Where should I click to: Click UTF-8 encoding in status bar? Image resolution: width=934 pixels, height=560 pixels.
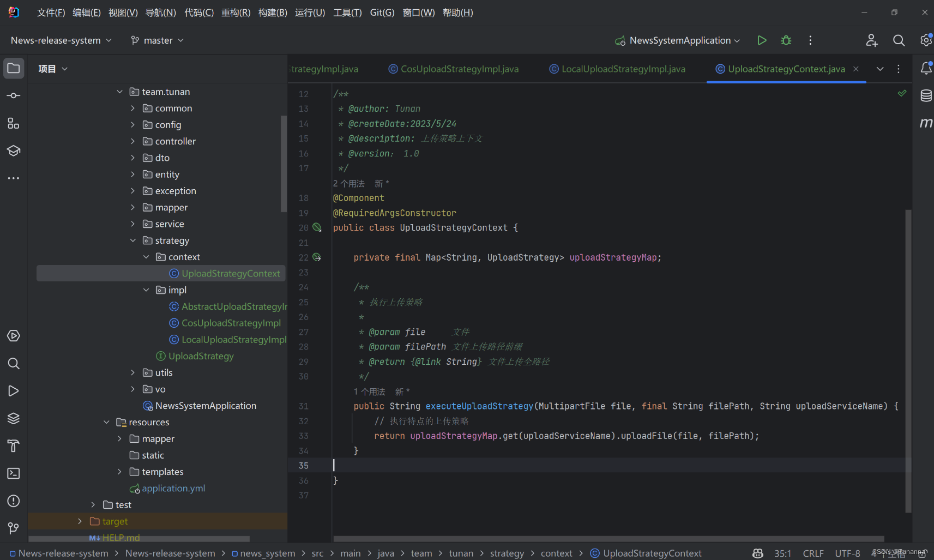848,553
